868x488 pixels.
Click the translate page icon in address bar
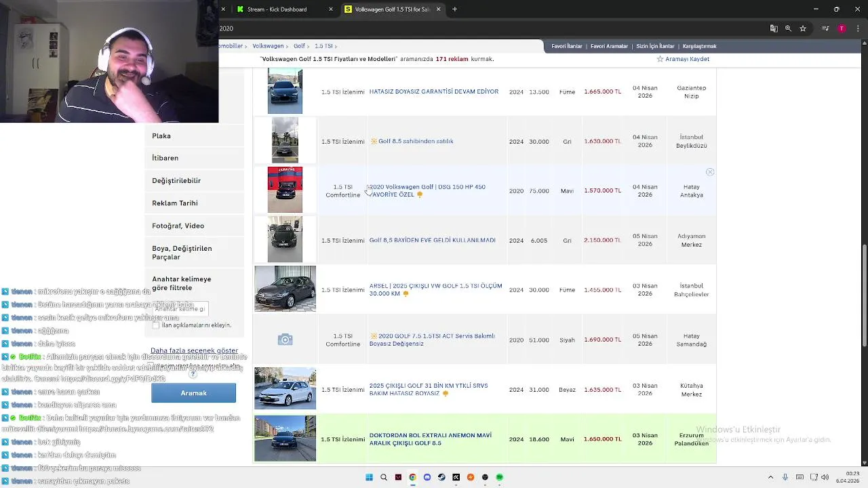click(774, 28)
